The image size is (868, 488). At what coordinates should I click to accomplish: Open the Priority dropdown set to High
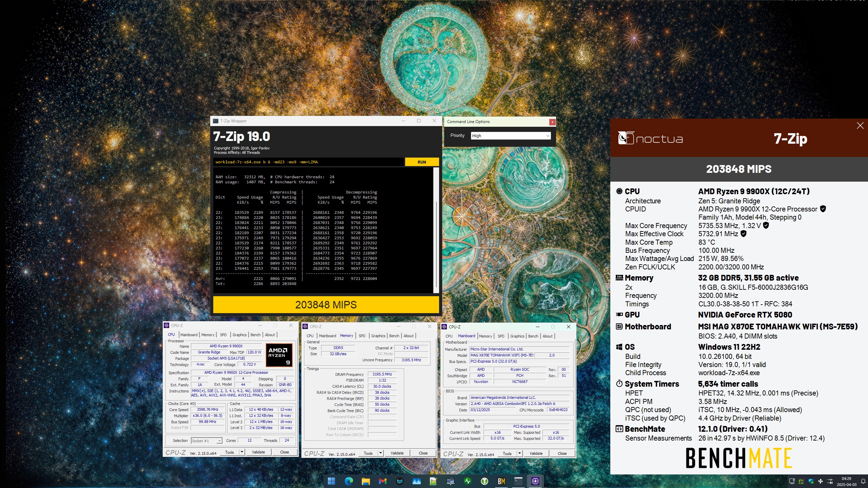tap(511, 136)
